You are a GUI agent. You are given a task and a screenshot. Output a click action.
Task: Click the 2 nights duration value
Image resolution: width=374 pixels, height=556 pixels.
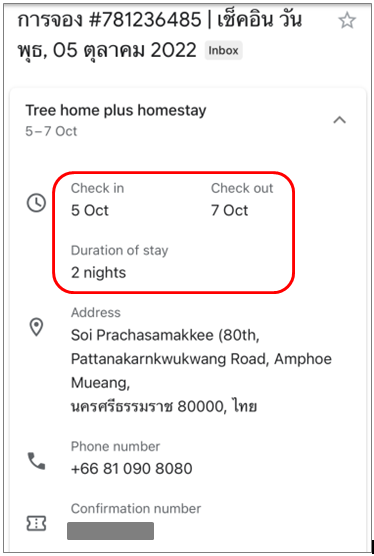[x=99, y=273]
